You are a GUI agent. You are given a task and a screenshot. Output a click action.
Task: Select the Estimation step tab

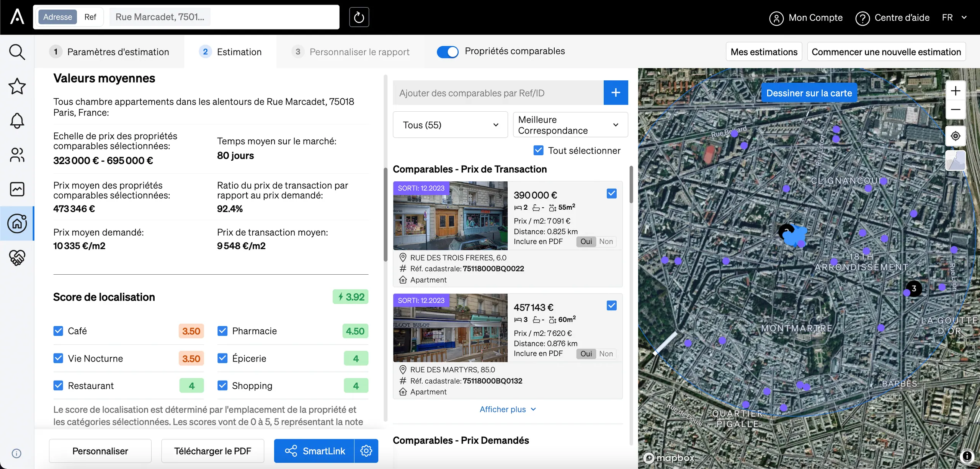pyautogui.click(x=230, y=52)
